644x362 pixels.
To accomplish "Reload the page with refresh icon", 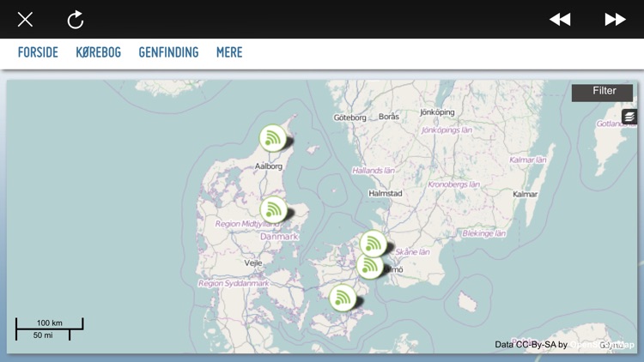I will (76, 19).
